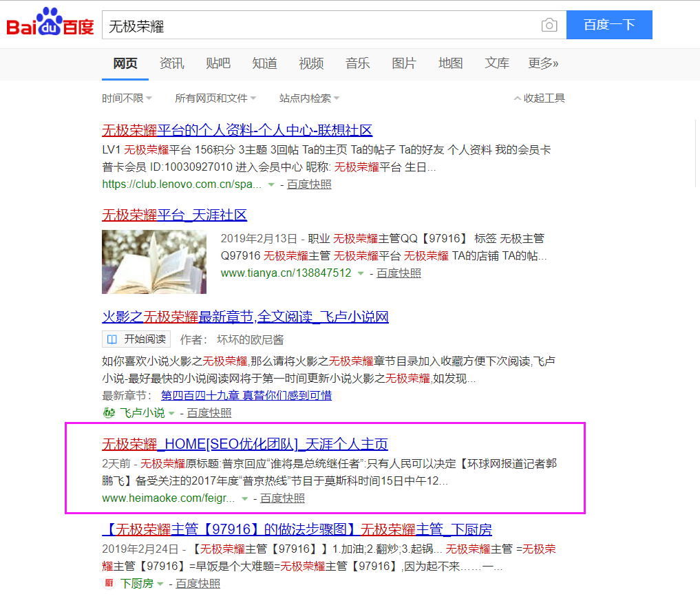Open 百度快照 for the heimaoke.com result
The image size is (700, 603).
[282, 498]
